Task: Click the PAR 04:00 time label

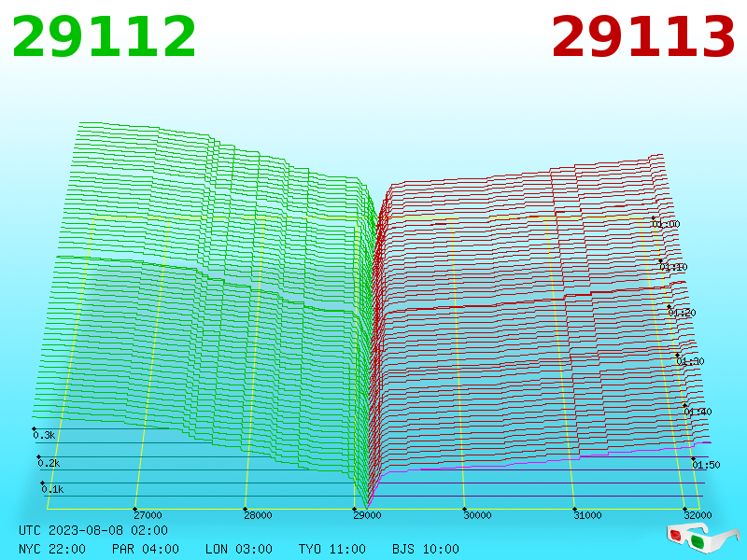Action: coord(146,549)
